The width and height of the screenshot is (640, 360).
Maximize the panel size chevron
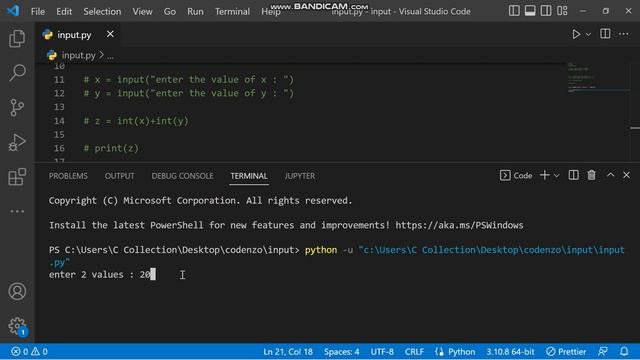(x=610, y=175)
